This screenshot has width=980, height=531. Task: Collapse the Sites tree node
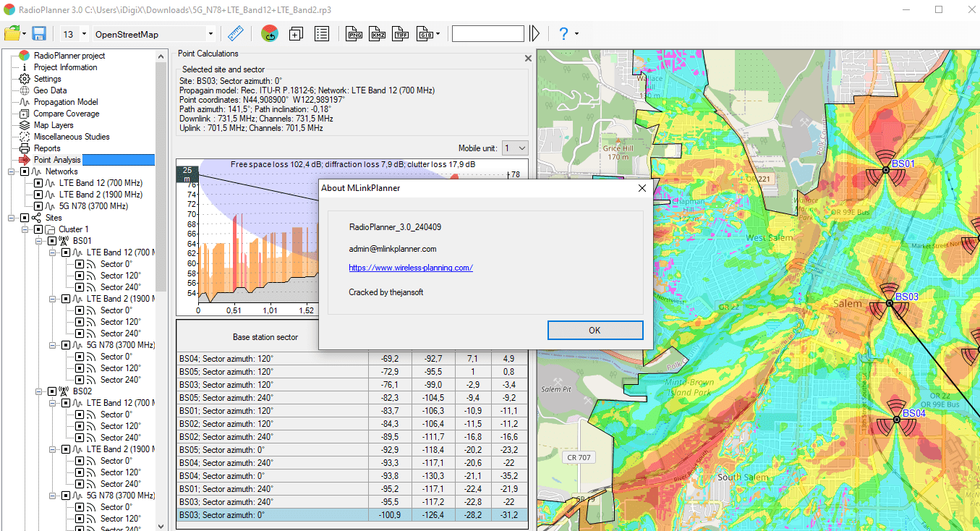tap(12, 218)
